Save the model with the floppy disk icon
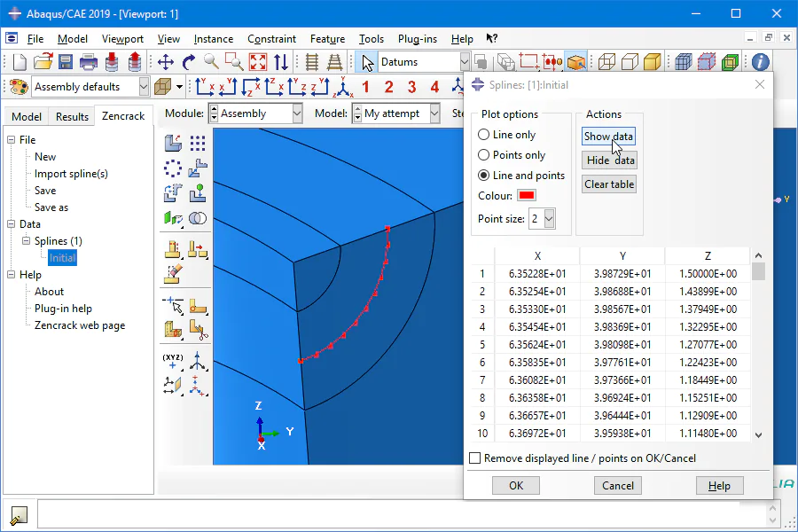 coord(66,62)
